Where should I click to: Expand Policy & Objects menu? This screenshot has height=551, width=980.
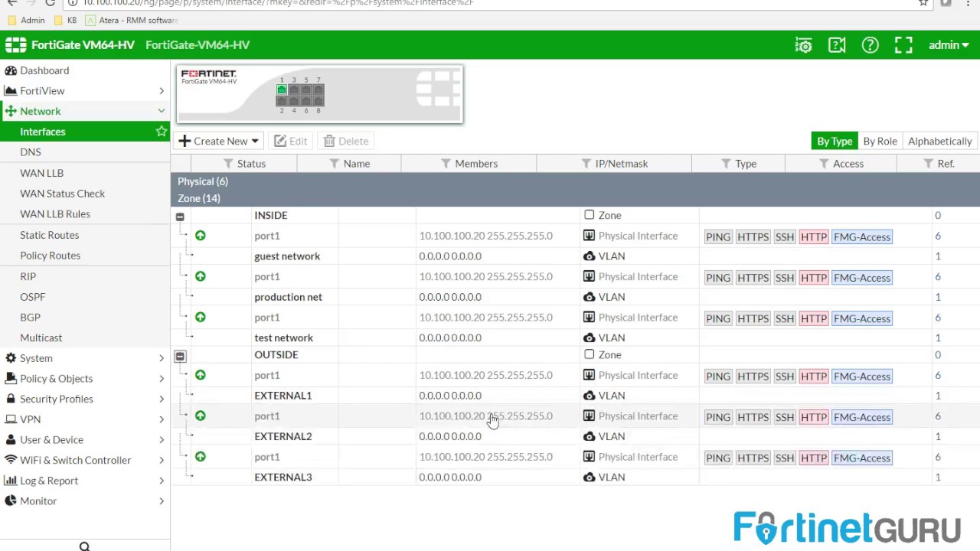(x=84, y=379)
